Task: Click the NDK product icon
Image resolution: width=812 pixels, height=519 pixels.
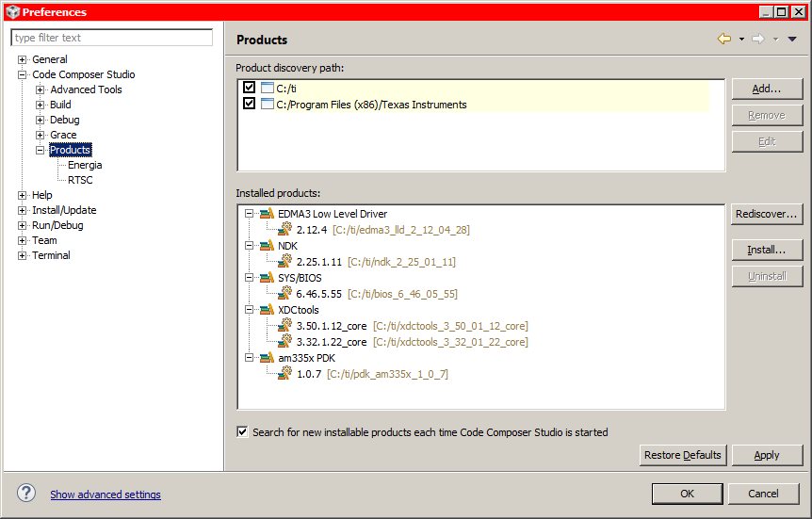Action: [x=267, y=246]
